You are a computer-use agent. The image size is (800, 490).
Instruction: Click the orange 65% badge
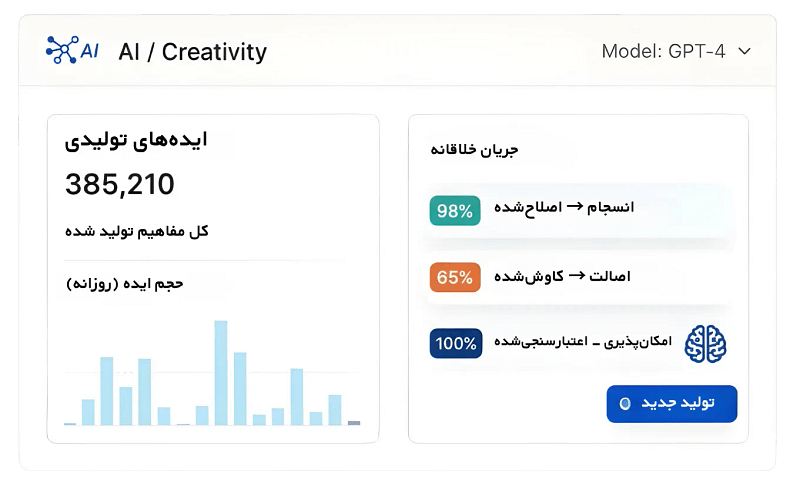coord(454,277)
